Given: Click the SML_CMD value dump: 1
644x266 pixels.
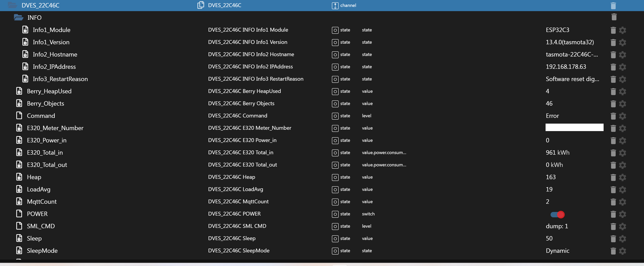Looking at the screenshot, I should point(557,226).
